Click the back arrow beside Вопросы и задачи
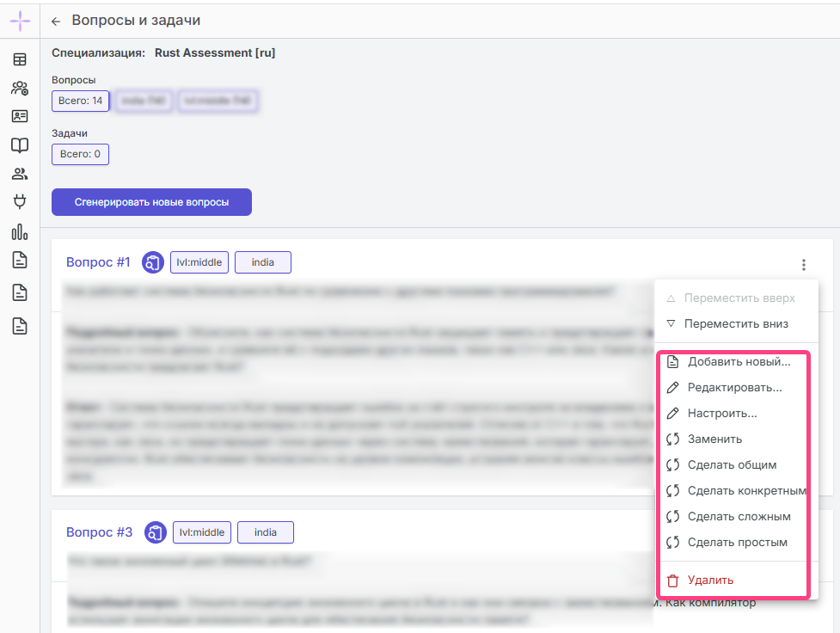This screenshot has width=840, height=633. click(x=56, y=22)
